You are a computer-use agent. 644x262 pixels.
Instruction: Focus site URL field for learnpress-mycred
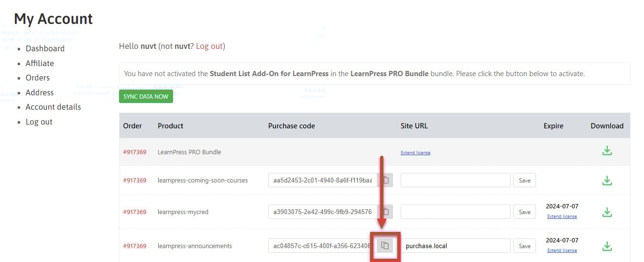(456, 212)
